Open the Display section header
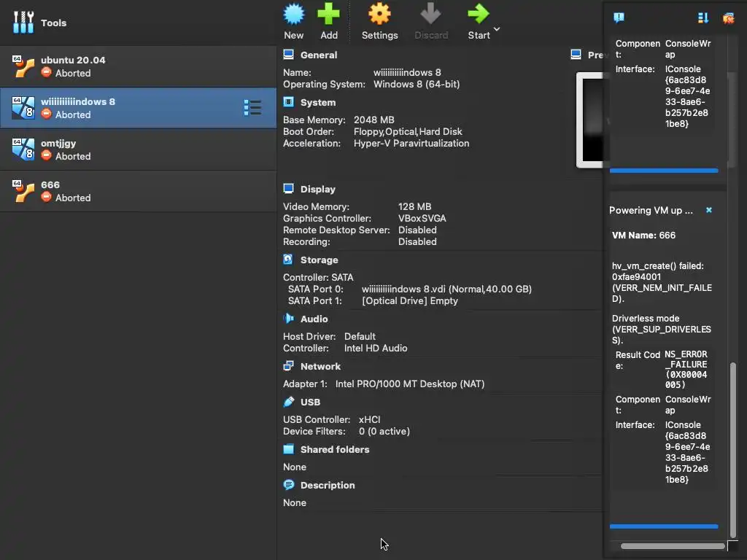747x560 pixels. pos(318,189)
